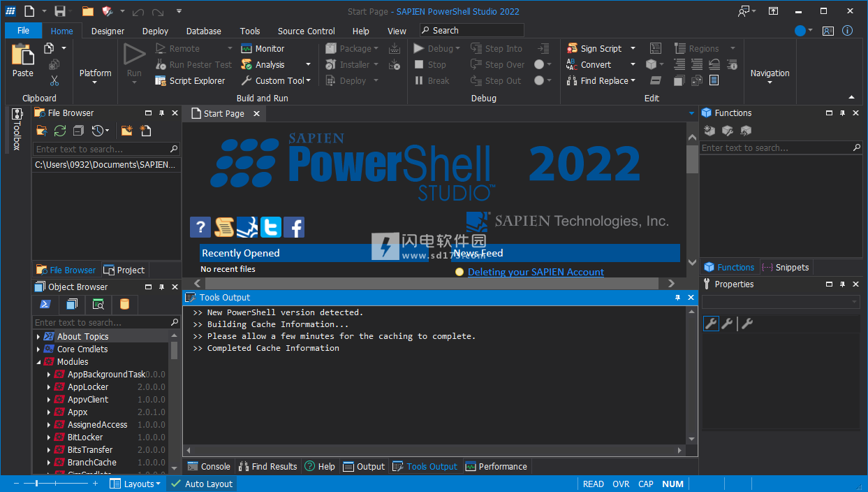Image resolution: width=868 pixels, height=492 pixels.
Task: Switch to the Console panel tab
Action: [x=208, y=466]
